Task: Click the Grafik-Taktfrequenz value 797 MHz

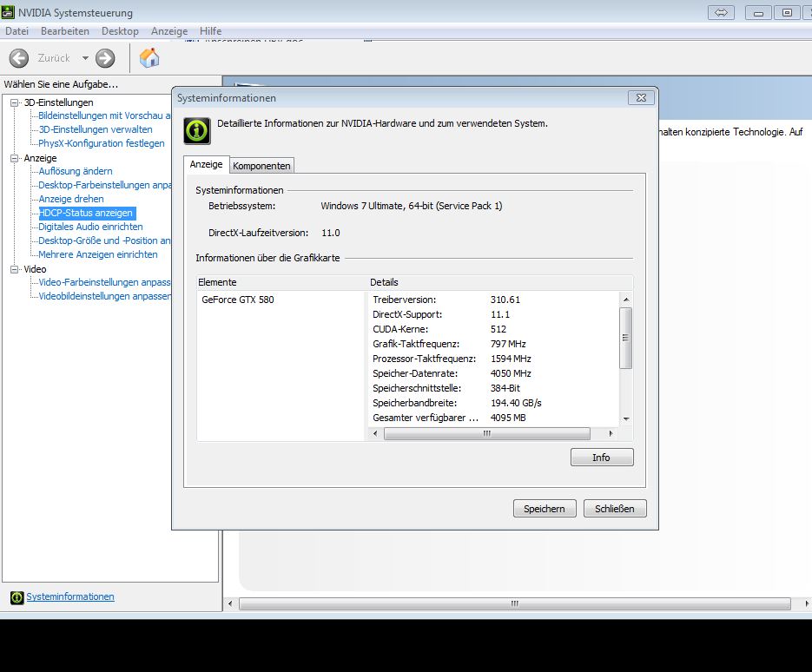Action: 508,344
